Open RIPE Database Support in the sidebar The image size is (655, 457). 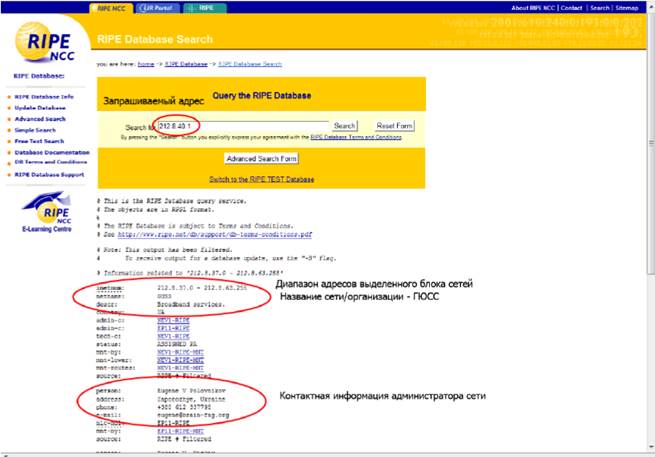tap(49, 175)
